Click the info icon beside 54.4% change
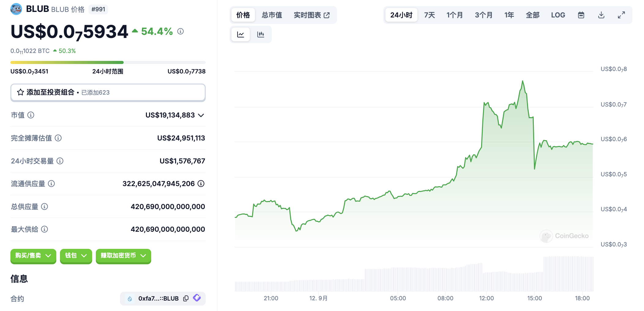The height and width of the screenshot is (311, 644). click(x=181, y=31)
